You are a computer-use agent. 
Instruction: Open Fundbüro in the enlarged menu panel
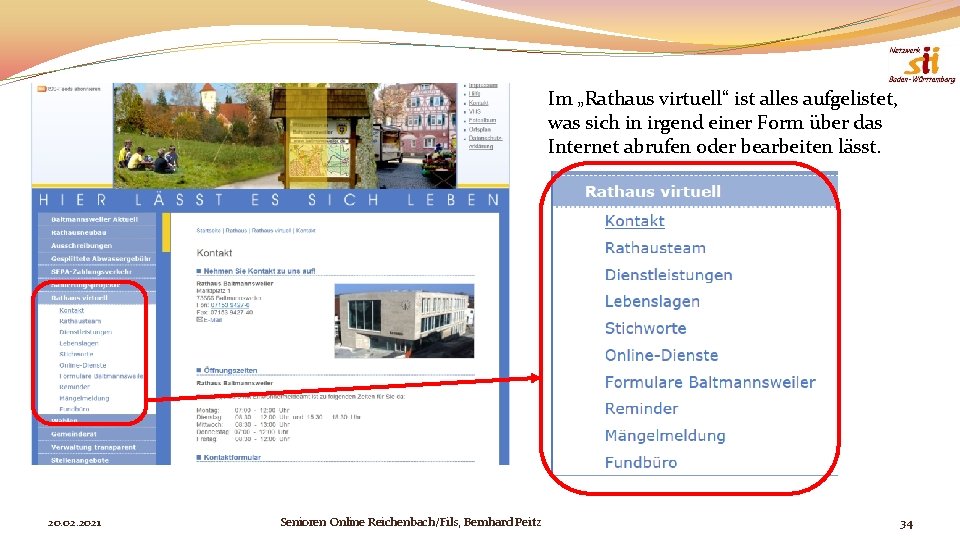pos(641,462)
